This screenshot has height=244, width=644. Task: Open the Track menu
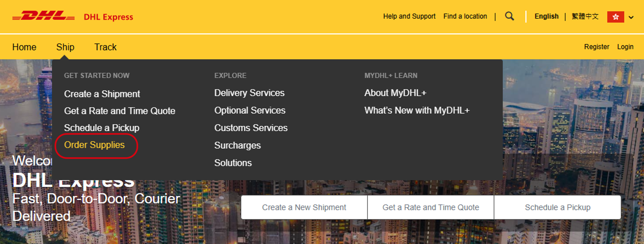tap(105, 47)
